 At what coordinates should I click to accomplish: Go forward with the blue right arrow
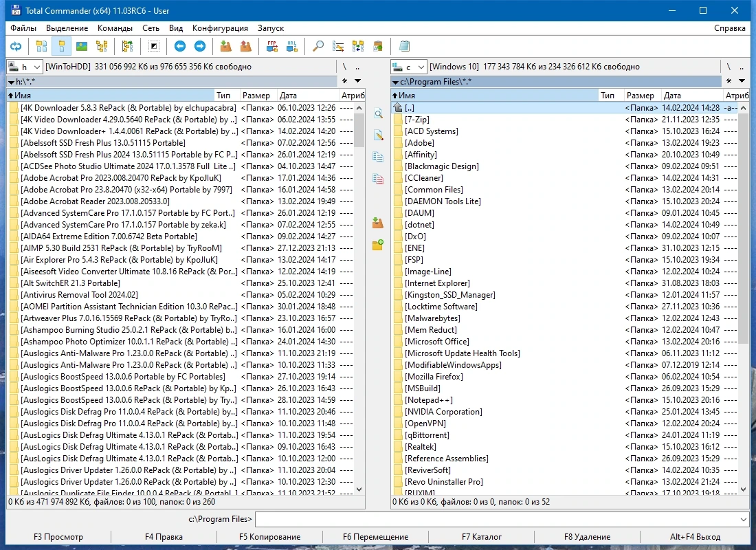pyautogui.click(x=199, y=46)
